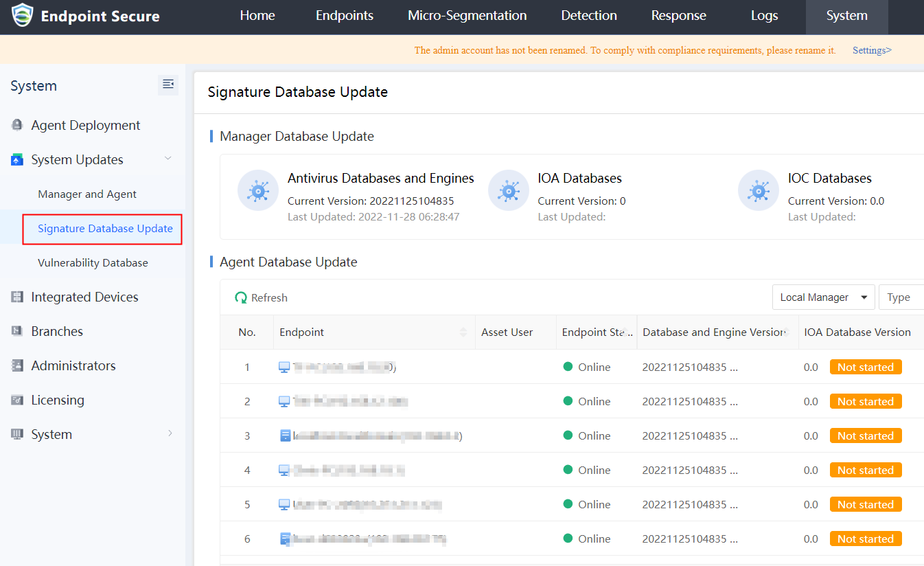Expand the System sidebar submenu arrow

pyautogui.click(x=170, y=433)
